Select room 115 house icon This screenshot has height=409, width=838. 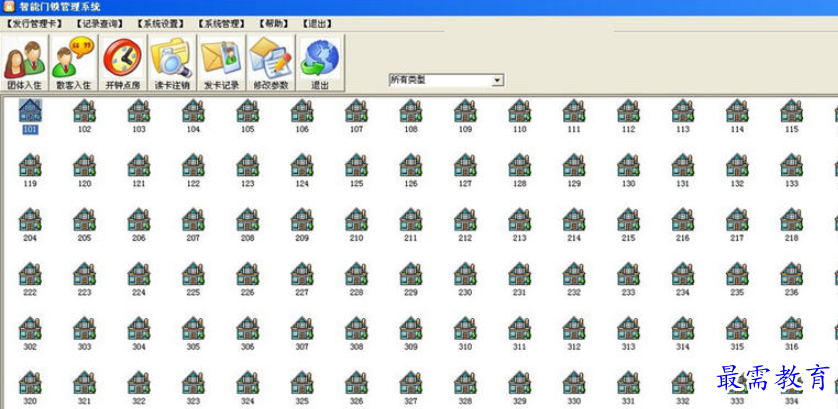792,111
